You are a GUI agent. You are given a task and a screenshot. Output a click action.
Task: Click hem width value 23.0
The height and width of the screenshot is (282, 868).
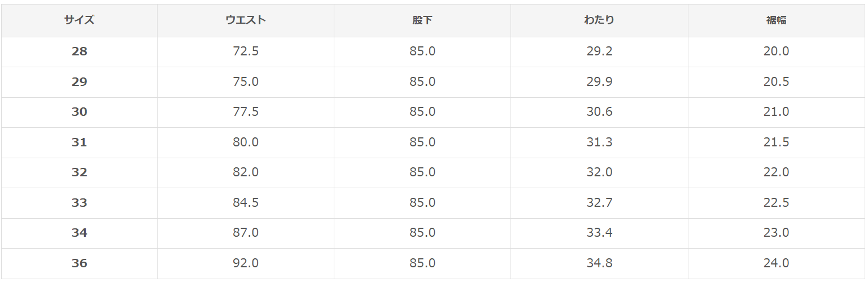(x=776, y=233)
